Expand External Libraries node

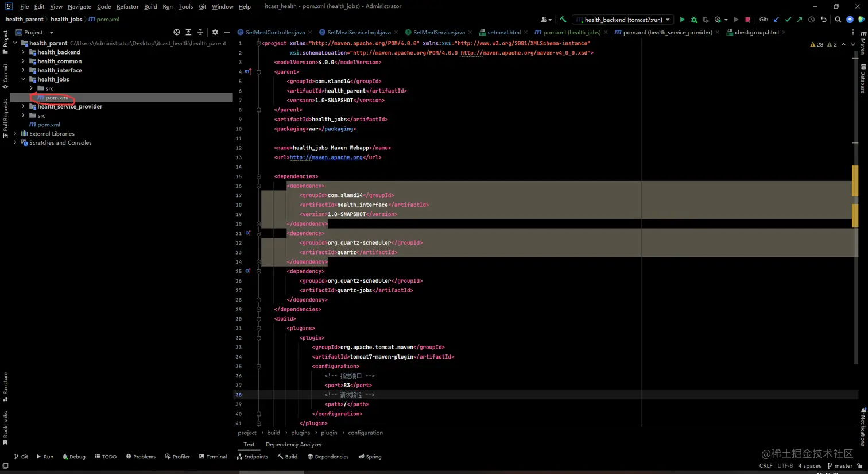(15, 133)
